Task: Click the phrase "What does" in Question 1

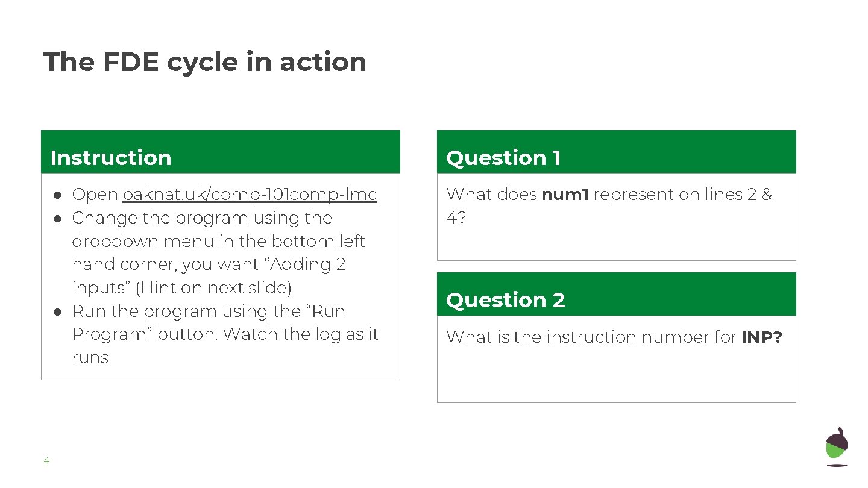Action: (x=491, y=195)
